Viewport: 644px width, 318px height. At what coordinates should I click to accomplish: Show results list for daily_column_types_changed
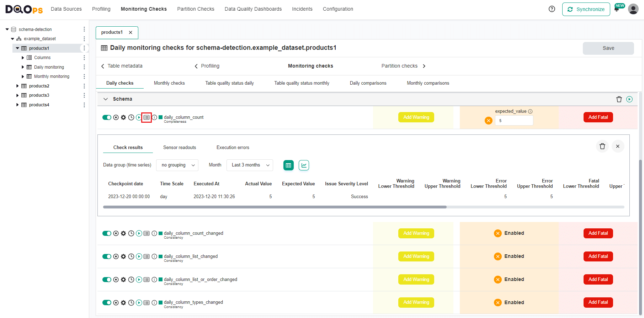point(147,303)
